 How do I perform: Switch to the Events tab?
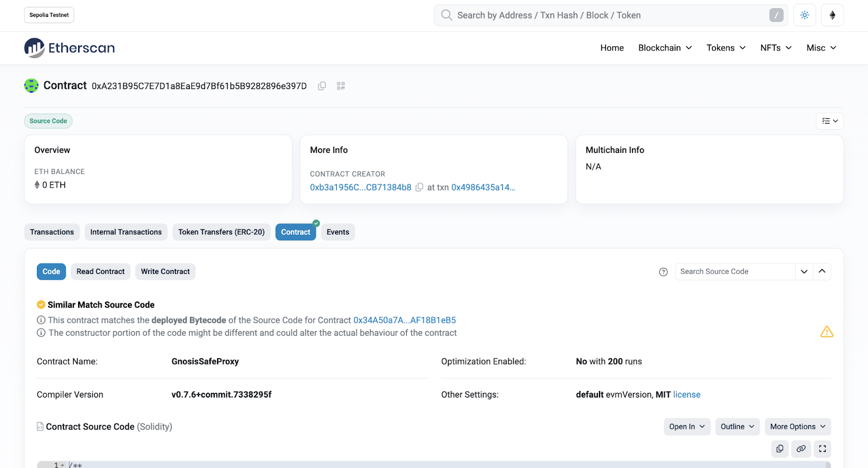(x=337, y=232)
